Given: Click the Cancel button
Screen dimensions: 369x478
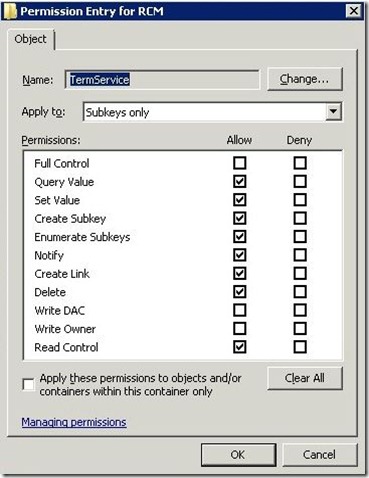Looking at the screenshot, I should (319, 455).
